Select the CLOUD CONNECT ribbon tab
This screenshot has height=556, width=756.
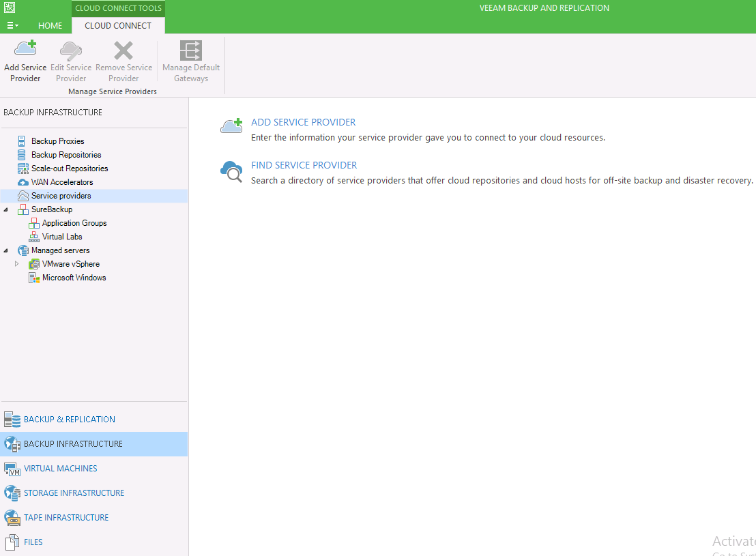[x=118, y=25]
